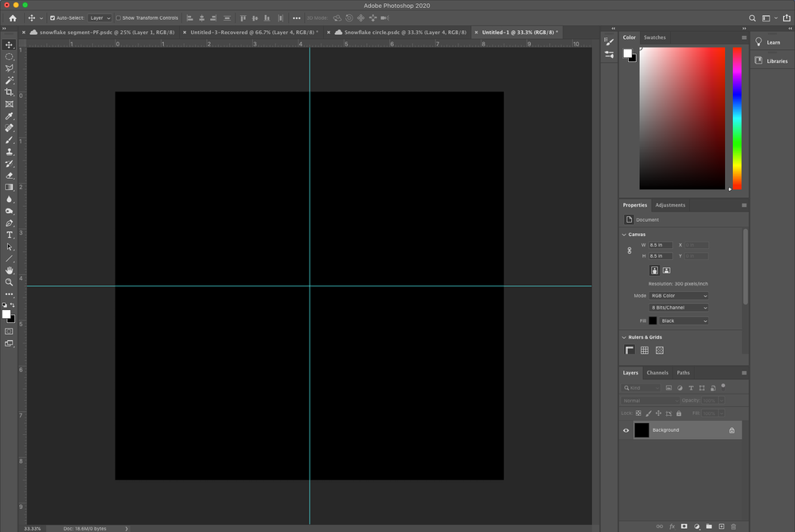Select the Path Selection tool

pos(9,247)
